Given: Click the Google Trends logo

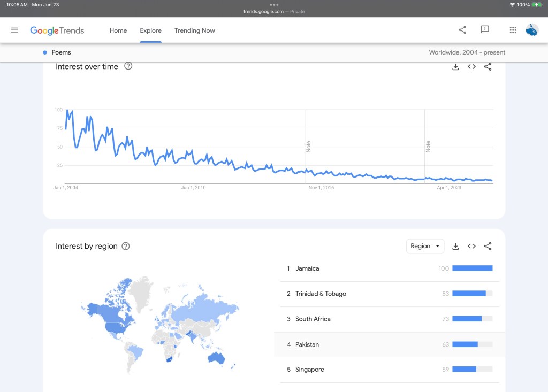Looking at the screenshot, I should click(x=57, y=30).
